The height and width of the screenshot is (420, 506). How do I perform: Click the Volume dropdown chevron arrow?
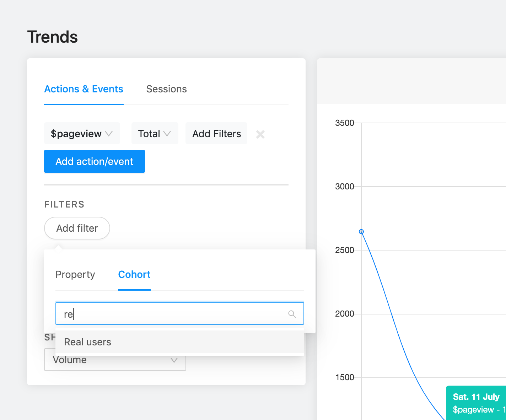(x=174, y=360)
